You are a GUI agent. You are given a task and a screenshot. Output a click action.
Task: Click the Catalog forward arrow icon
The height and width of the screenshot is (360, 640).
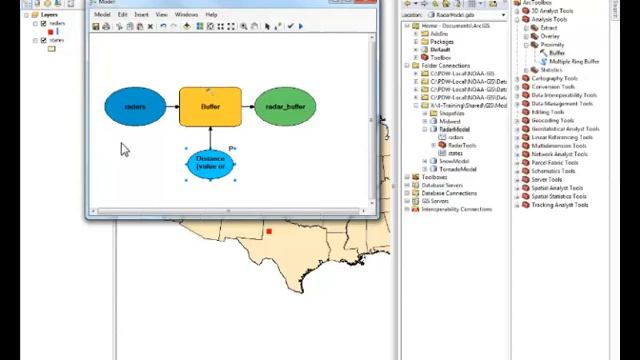pyautogui.click(x=424, y=4)
